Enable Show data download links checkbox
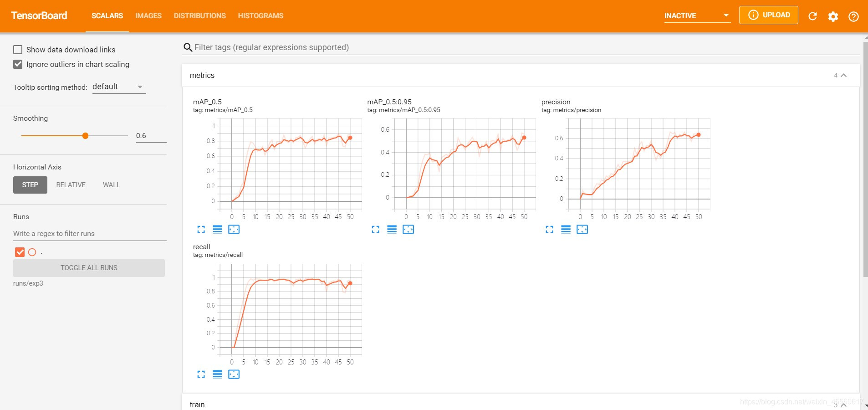This screenshot has width=868, height=410. point(18,50)
